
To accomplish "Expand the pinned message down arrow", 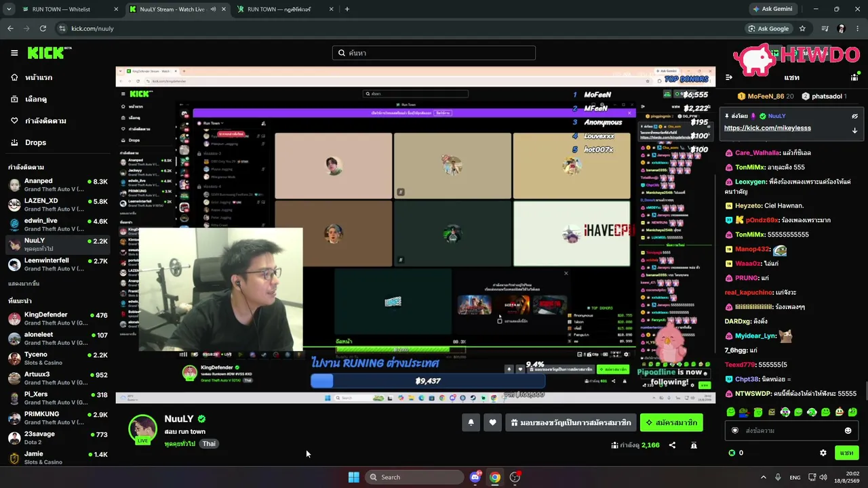I will tap(854, 130).
